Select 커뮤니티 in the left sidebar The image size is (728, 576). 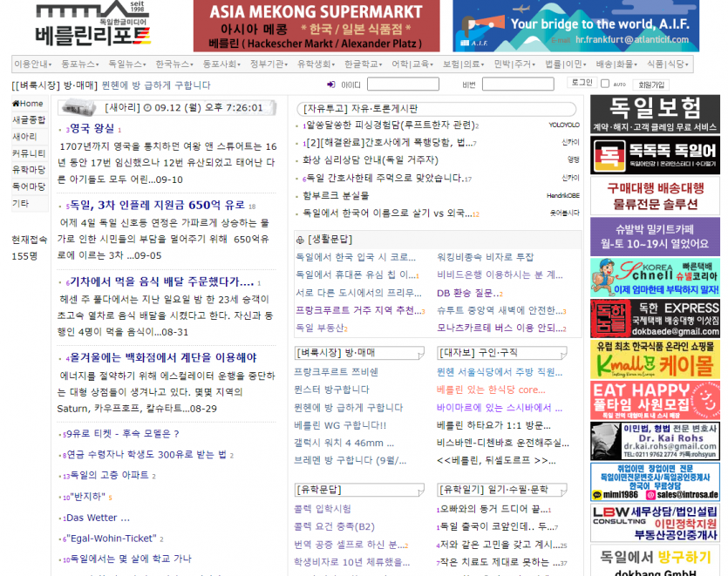pos(29,153)
